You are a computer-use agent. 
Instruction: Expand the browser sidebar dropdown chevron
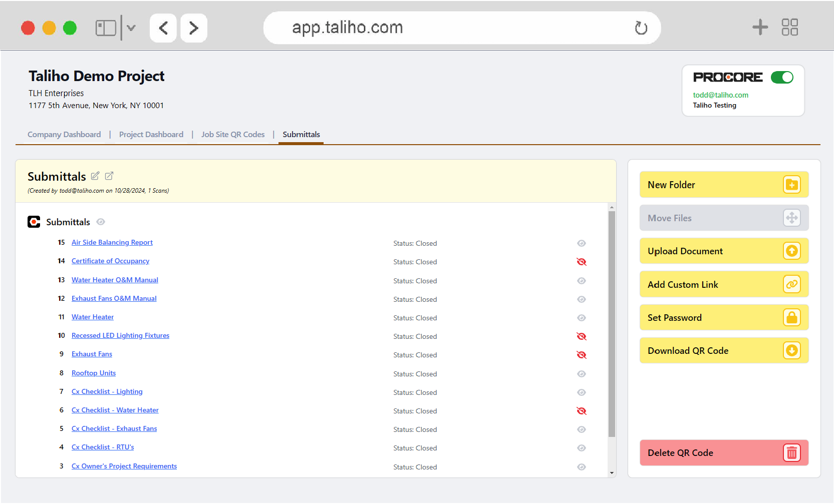pyautogui.click(x=131, y=28)
